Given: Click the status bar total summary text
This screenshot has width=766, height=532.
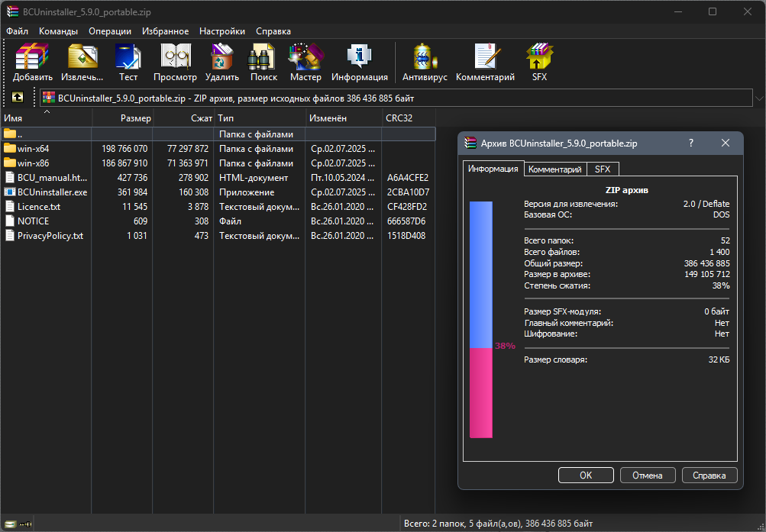Looking at the screenshot, I should click(x=498, y=524).
